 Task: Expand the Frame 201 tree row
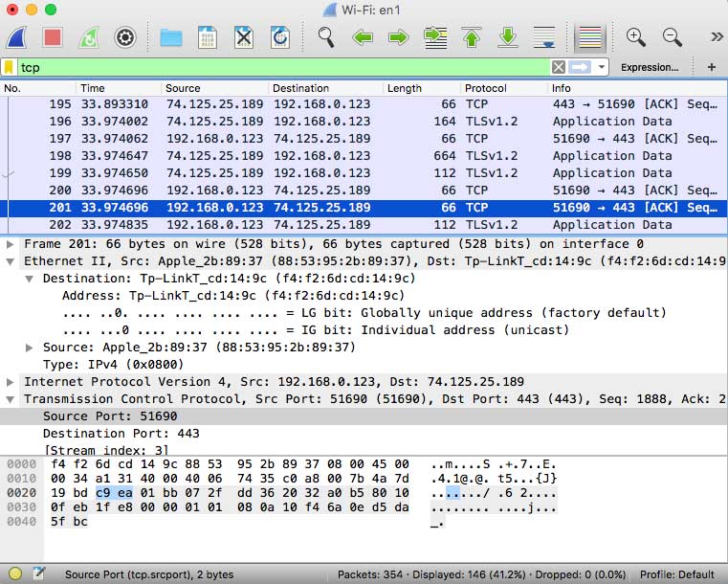pos(11,244)
